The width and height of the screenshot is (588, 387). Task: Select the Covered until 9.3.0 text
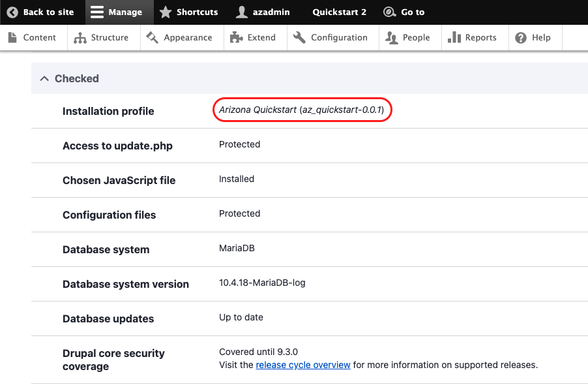[x=258, y=351]
